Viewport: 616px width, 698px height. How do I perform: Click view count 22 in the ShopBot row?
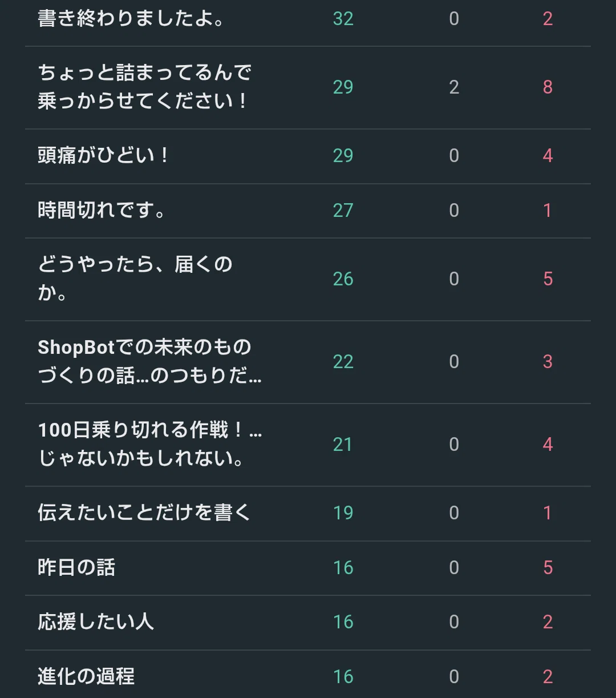click(x=343, y=362)
